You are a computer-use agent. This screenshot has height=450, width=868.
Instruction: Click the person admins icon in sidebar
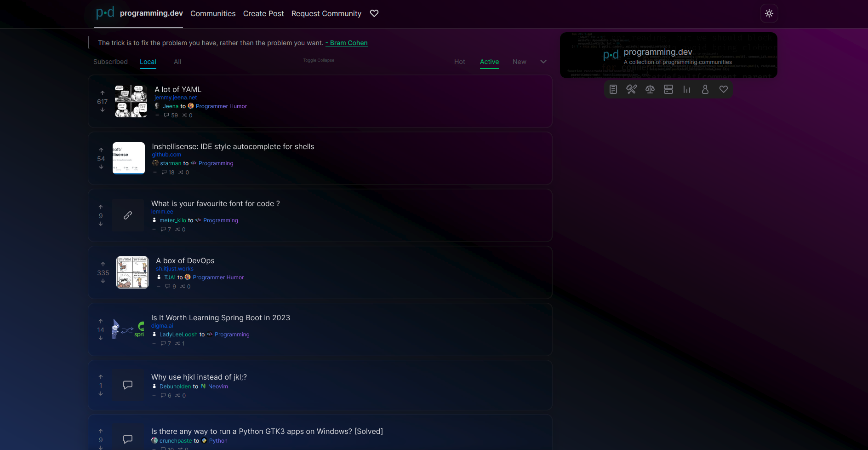pos(705,89)
